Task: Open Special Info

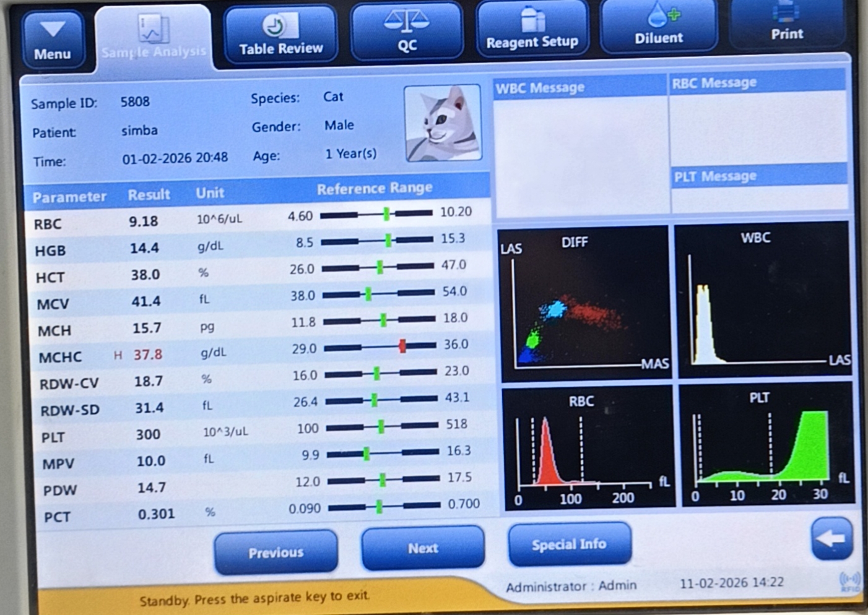Action: click(569, 544)
